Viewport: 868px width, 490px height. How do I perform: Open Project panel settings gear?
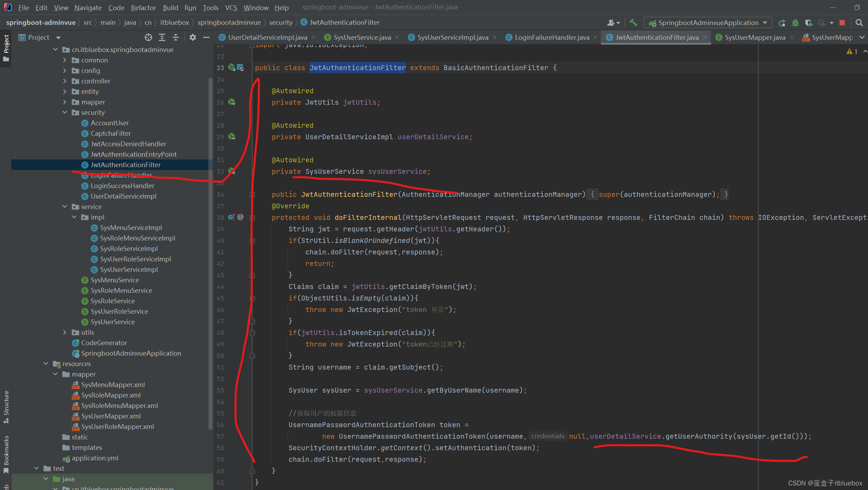pos(192,37)
